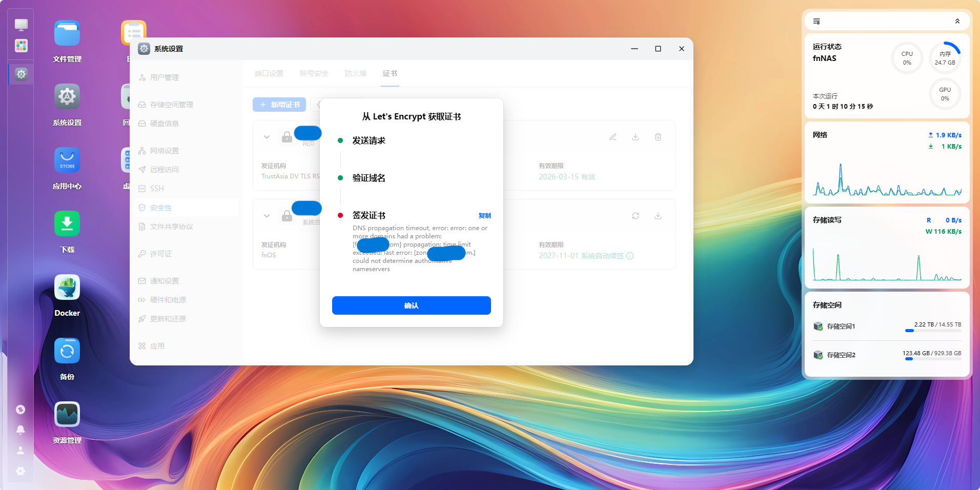
Task: Download the TrustAsia certificate
Action: coord(636,137)
